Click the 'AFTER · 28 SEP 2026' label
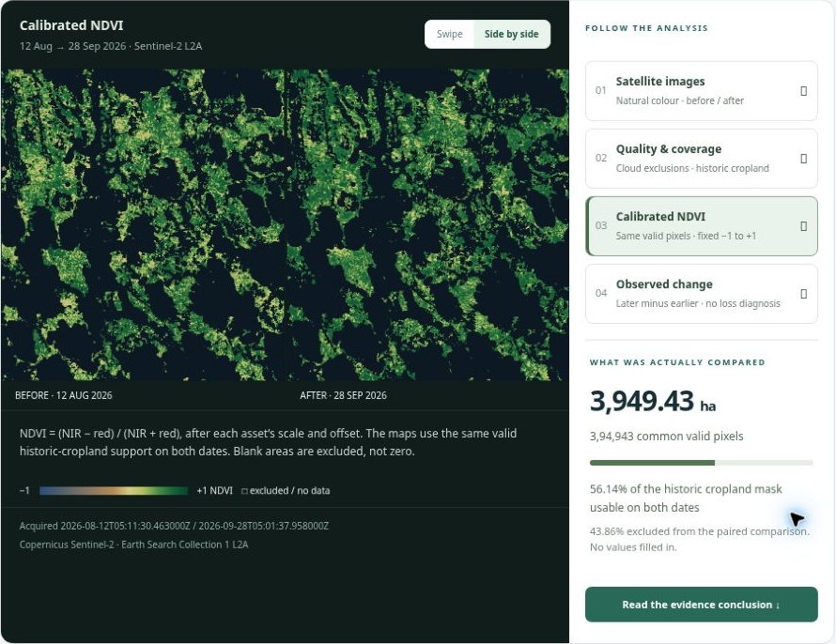 [344, 395]
